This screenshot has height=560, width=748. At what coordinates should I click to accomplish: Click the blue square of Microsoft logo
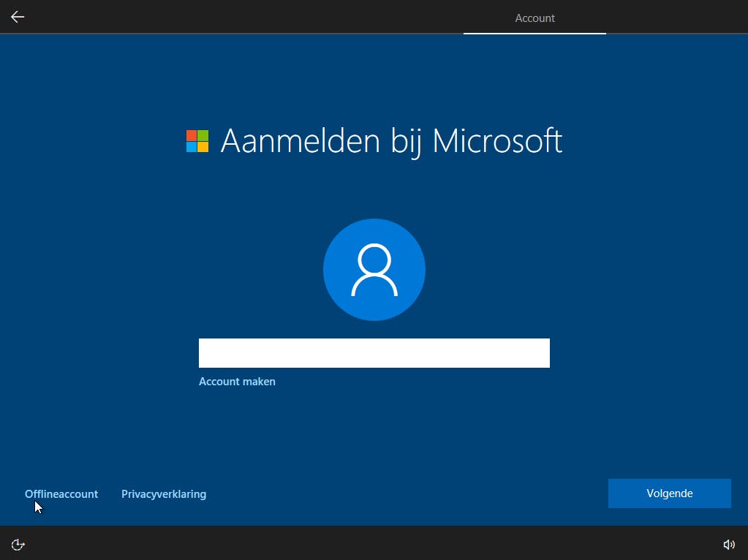pos(192,147)
